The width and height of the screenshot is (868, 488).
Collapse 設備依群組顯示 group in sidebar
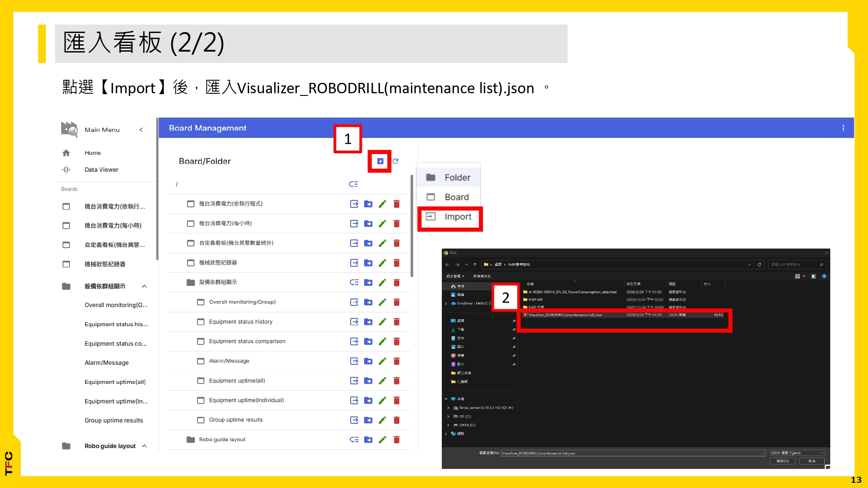tap(145, 286)
